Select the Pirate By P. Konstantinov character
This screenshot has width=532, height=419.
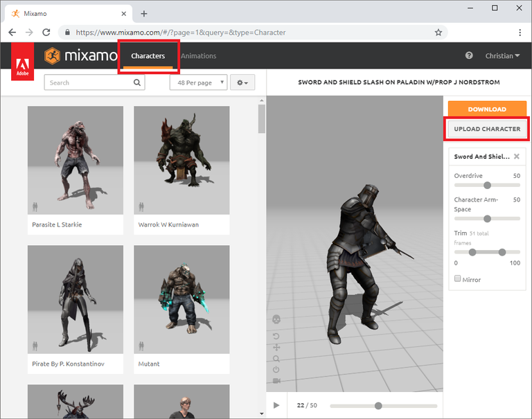click(x=76, y=310)
